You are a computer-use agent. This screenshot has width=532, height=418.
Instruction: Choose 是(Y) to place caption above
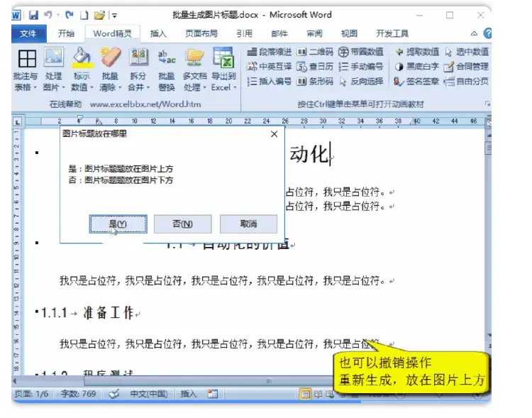point(118,224)
